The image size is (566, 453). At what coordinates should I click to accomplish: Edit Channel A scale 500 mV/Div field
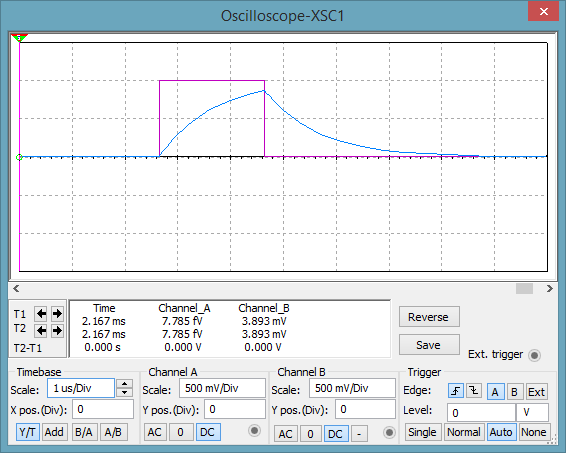(222, 388)
